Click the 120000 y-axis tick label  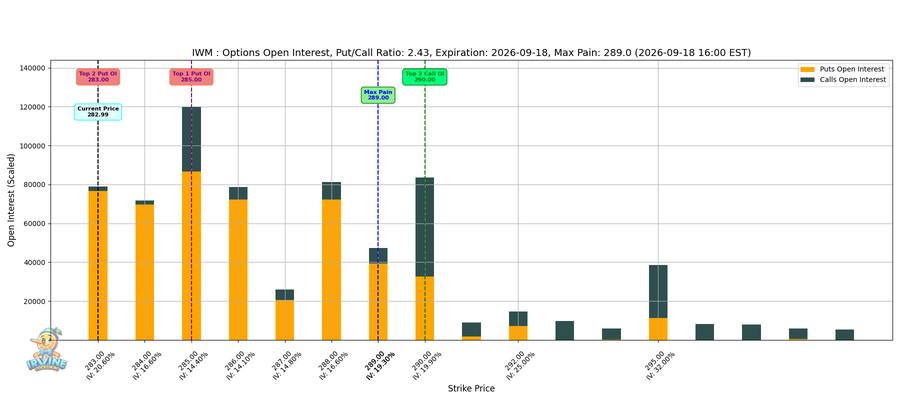click(32, 107)
